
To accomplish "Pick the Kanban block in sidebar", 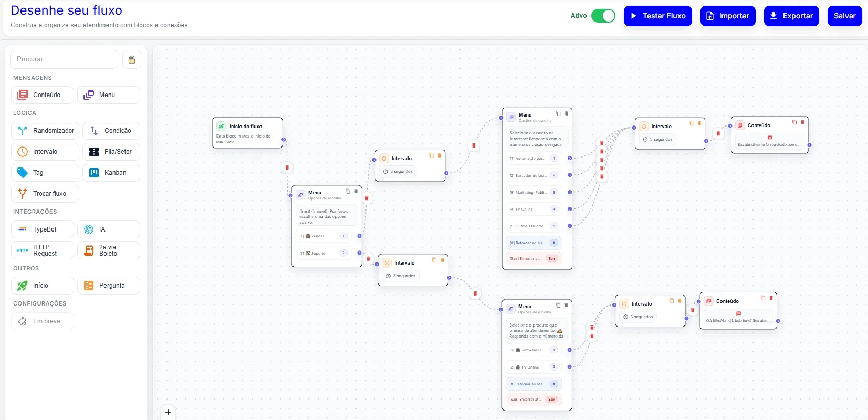I will coord(111,173).
